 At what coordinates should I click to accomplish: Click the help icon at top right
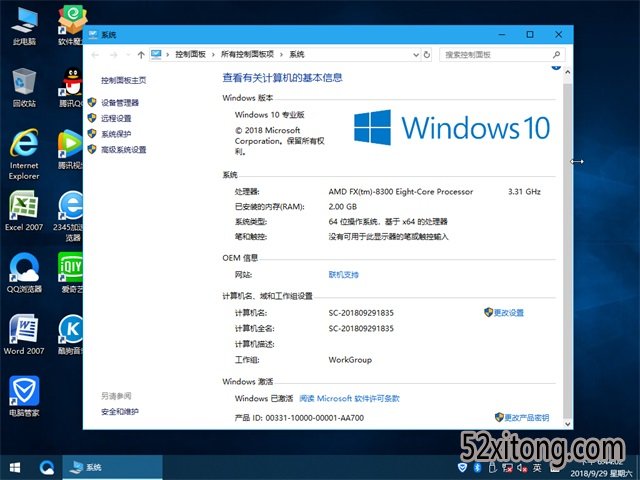pos(556,68)
